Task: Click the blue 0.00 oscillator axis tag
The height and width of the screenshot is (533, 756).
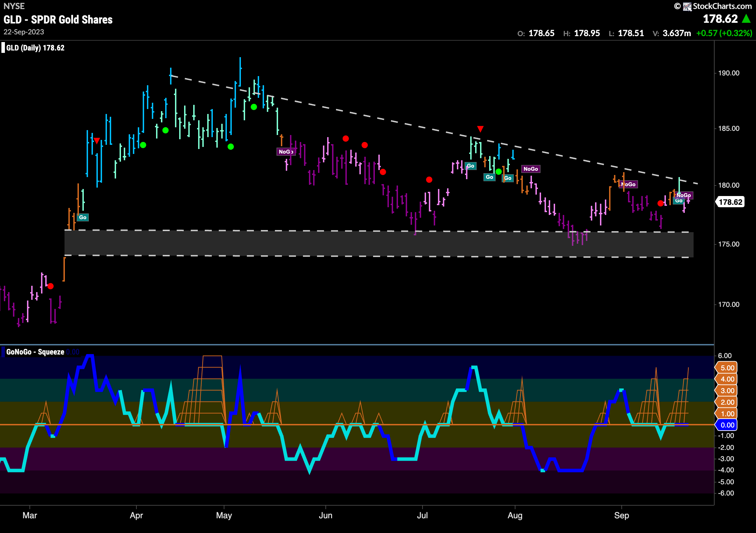Action: point(726,425)
